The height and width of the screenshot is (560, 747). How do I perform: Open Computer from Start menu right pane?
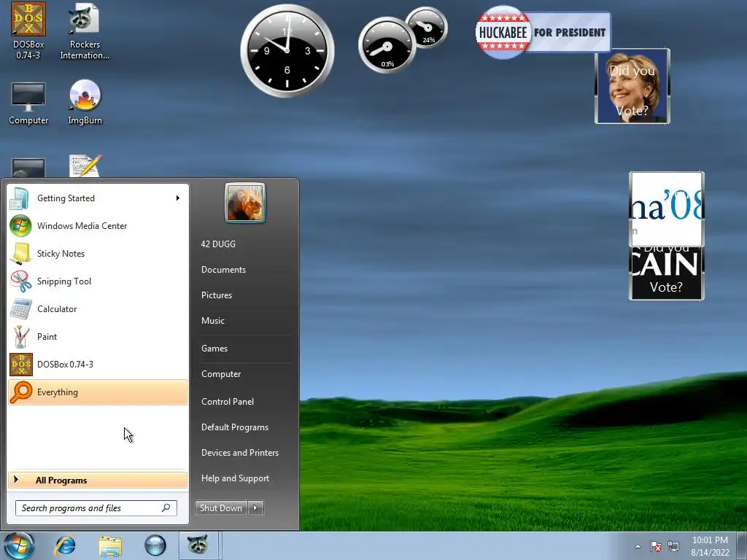[x=221, y=374]
